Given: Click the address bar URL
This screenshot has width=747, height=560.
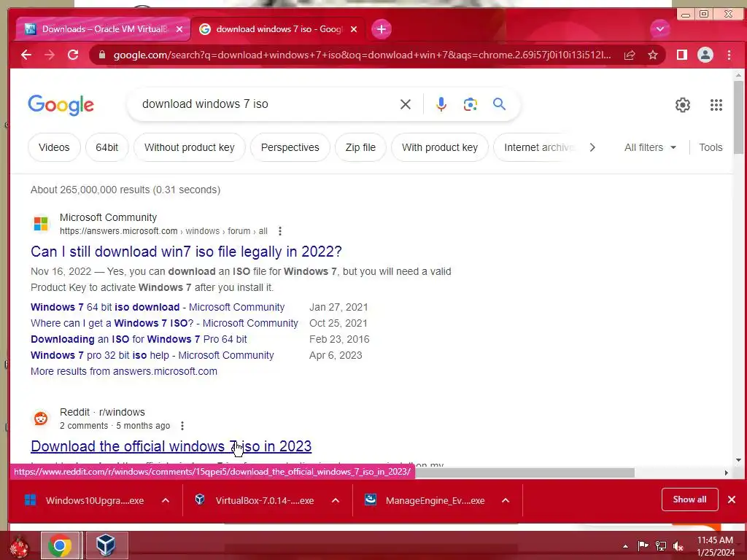Looking at the screenshot, I should tap(362, 55).
